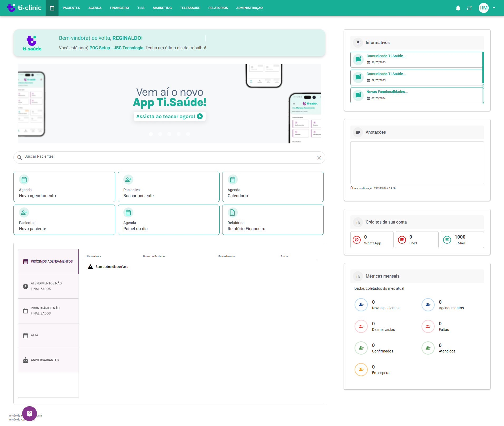The image size is (504, 426).
Task: Click the Confirmados metric icon
Action: coord(361,348)
